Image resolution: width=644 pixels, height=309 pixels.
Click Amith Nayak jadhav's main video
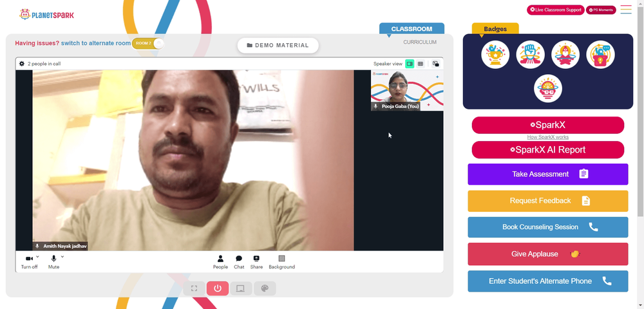click(193, 160)
